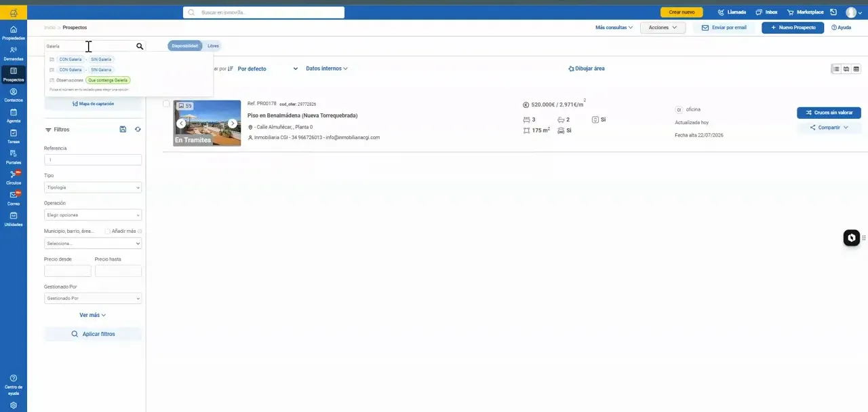868x412 pixels.
Task: Open the Ayuda link
Action: (x=841, y=28)
